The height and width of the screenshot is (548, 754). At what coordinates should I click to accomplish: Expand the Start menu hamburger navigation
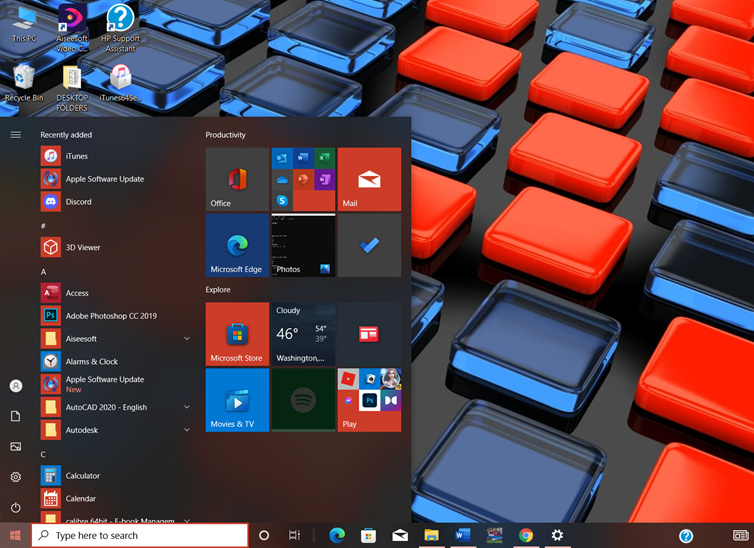point(16,135)
